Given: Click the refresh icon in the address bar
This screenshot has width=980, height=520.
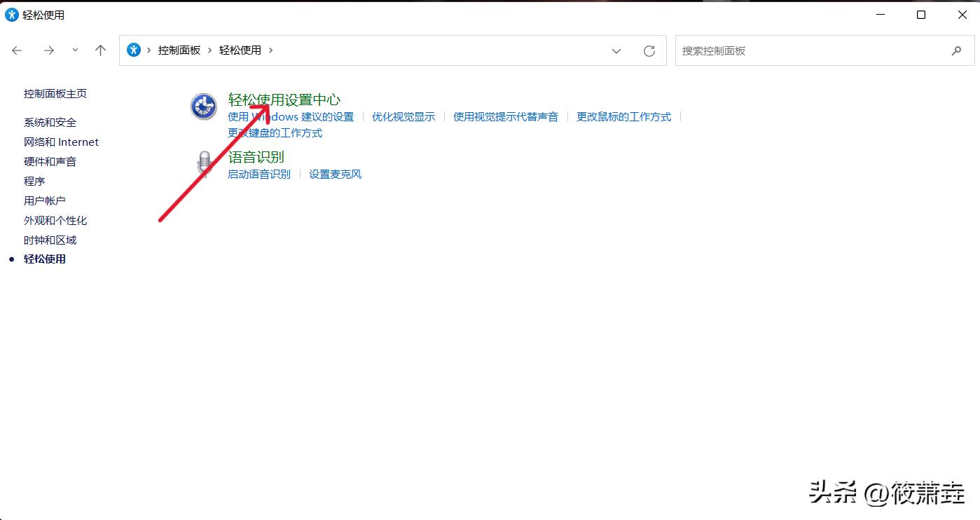Looking at the screenshot, I should tap(648, 50).
